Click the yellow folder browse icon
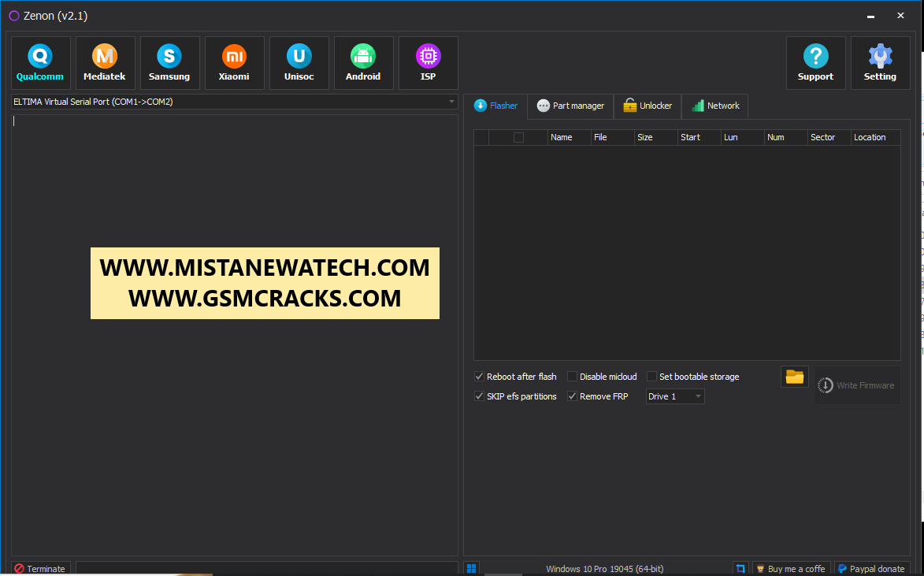 coord(794,377)
